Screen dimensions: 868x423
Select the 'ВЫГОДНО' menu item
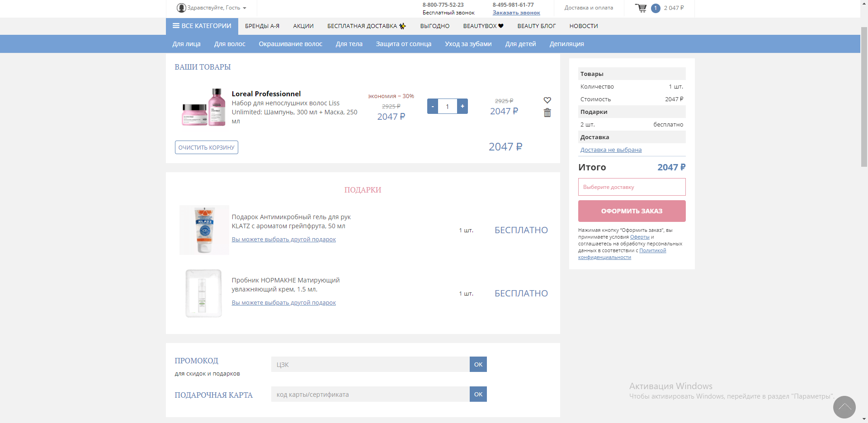435,26
